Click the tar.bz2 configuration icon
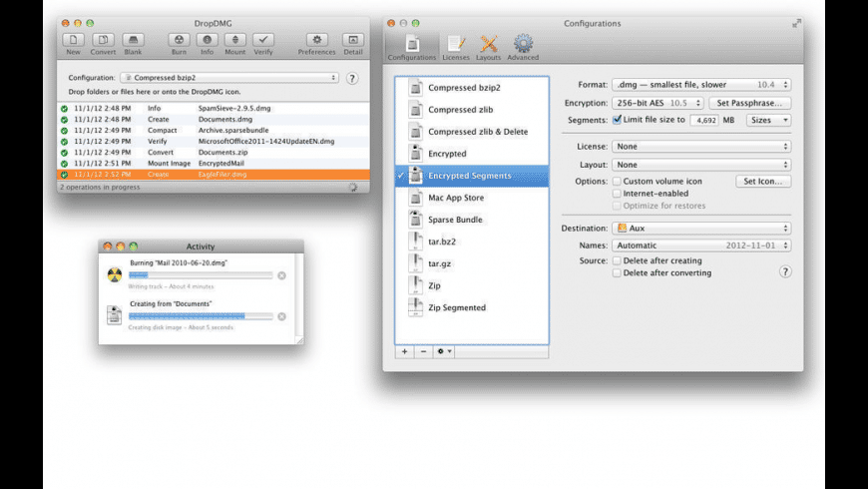 click(x=415, y=242)
